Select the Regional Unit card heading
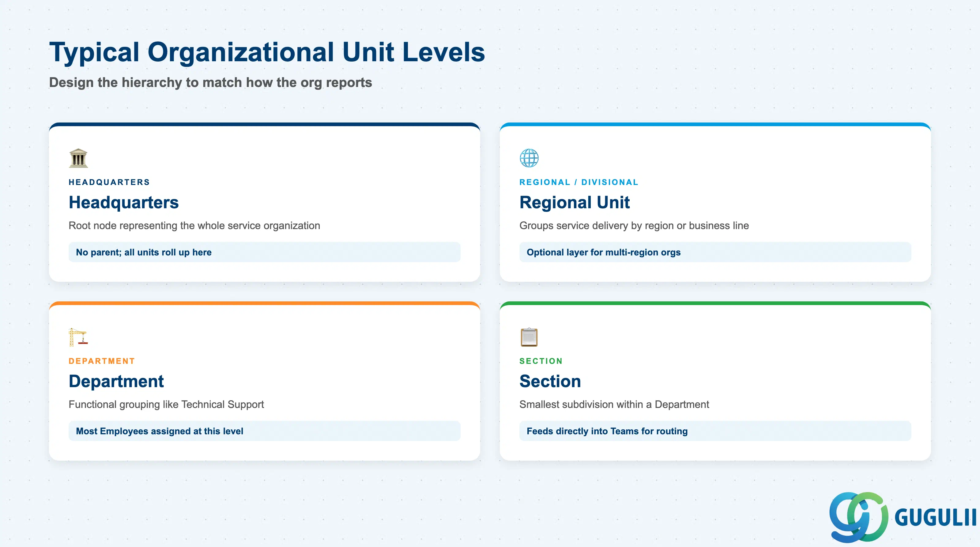The image size is (980, 547). click(575, 202)
